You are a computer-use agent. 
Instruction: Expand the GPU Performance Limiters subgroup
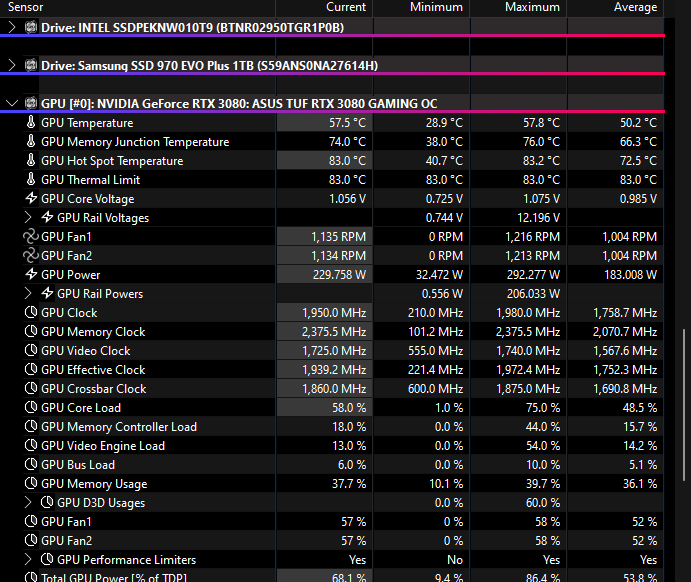(x=29, y=560)
